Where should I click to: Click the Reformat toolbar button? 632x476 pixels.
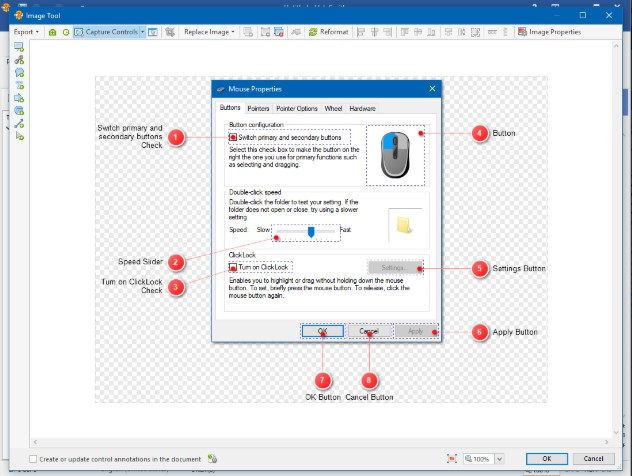(328, 32)
